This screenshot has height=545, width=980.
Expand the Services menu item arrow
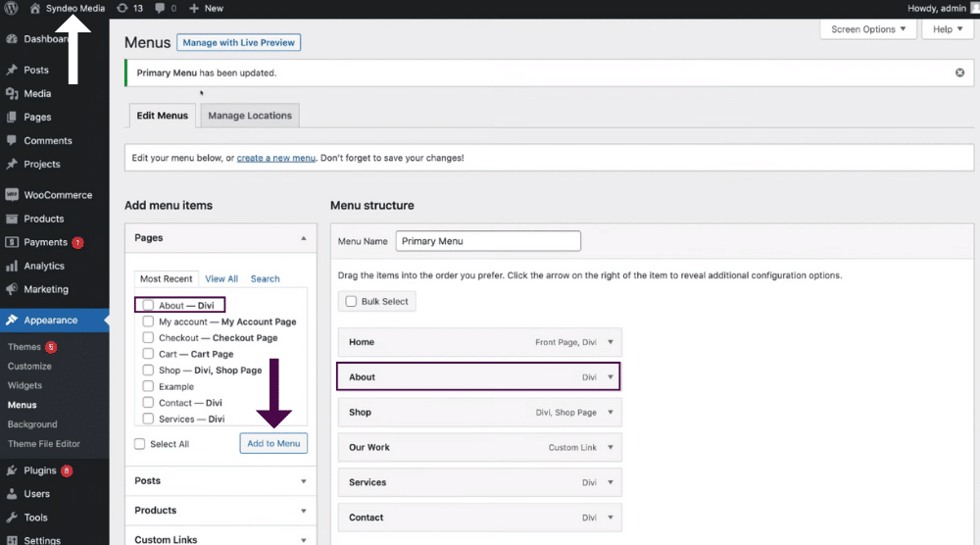point(611,482)
